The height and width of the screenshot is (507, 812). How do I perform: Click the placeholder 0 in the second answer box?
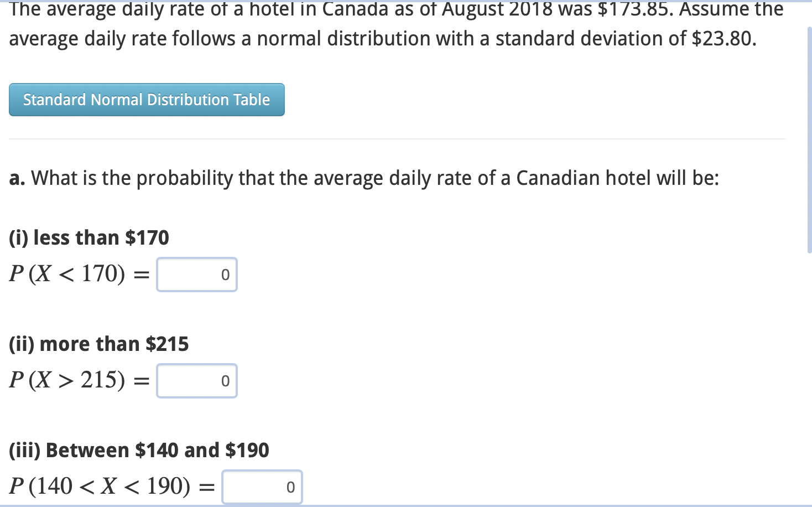pyautogui.click(x=225, y=380)
